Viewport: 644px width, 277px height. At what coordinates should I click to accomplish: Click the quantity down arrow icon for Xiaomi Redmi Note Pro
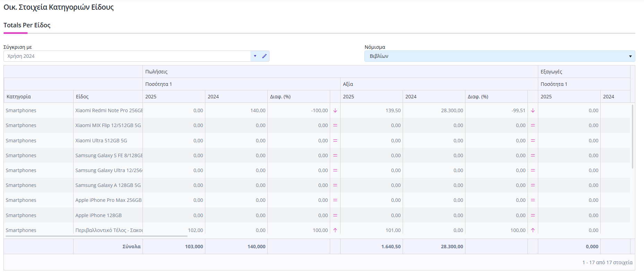(x=335, y=110)
